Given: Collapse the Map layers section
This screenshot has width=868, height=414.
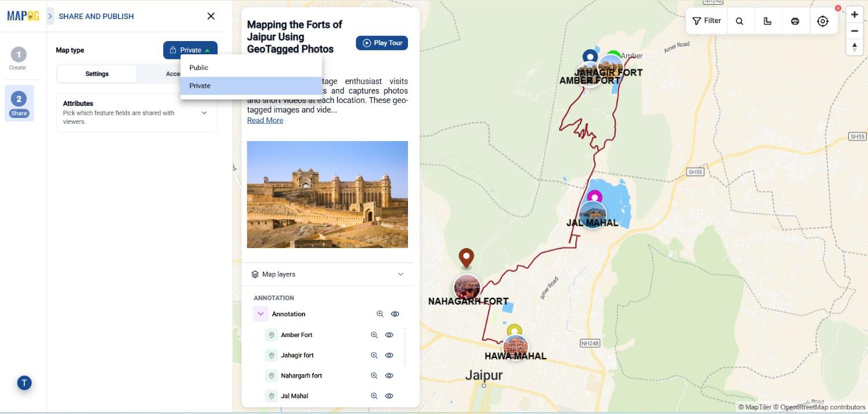Looking at the screenshot, I should pos(400,274).
